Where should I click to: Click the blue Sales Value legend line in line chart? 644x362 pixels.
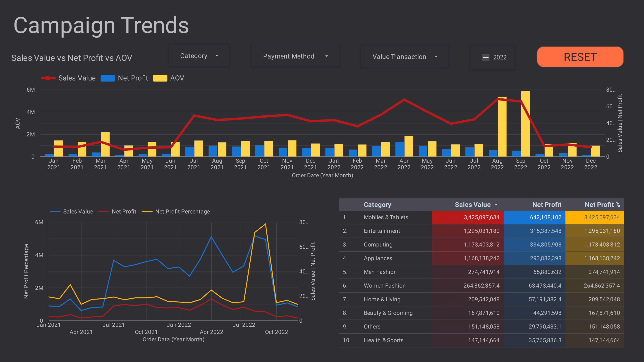coord(55,212)
